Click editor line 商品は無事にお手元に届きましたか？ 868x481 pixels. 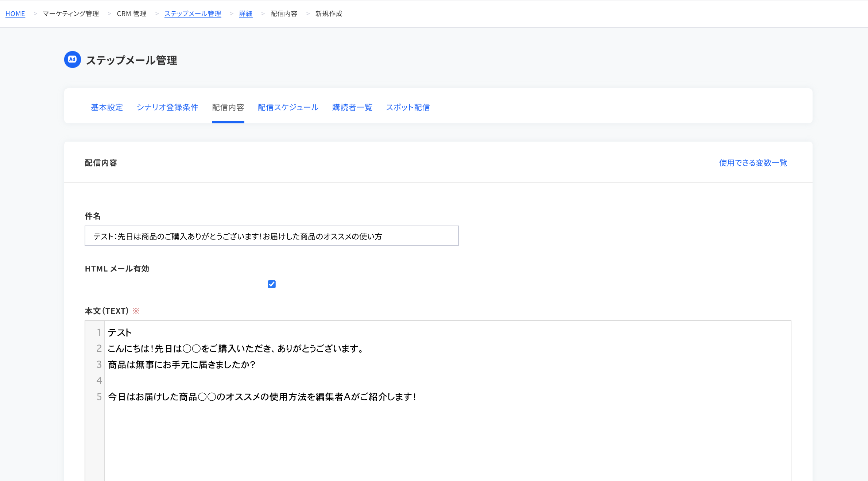coord(182,365)
